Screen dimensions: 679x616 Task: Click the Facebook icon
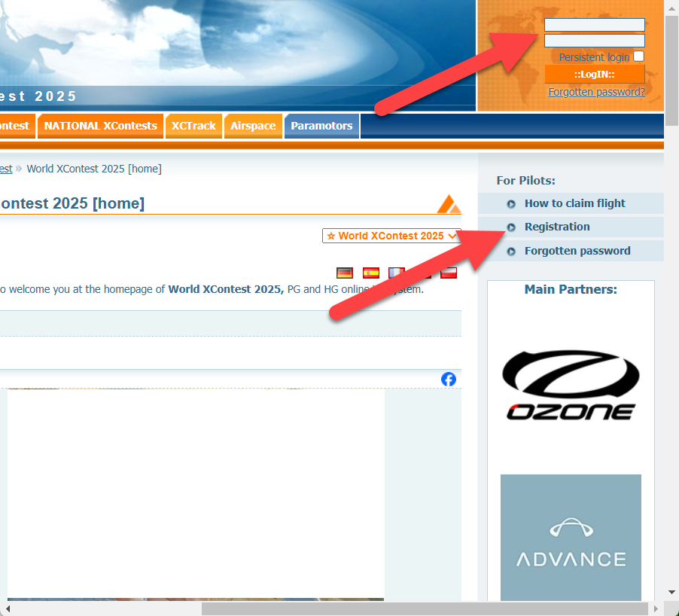[448, 379]
